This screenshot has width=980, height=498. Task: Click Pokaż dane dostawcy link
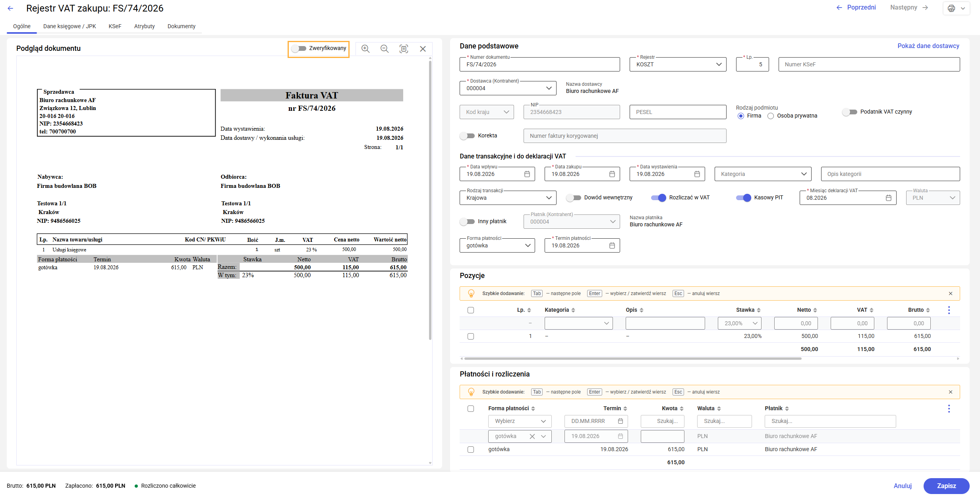tap(928, 46)
